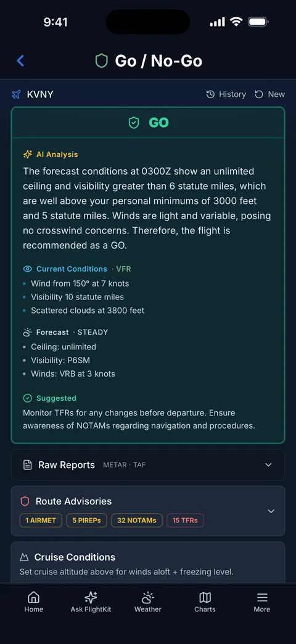
Task: Go to the Weather tab
Action: pos(148,602)
